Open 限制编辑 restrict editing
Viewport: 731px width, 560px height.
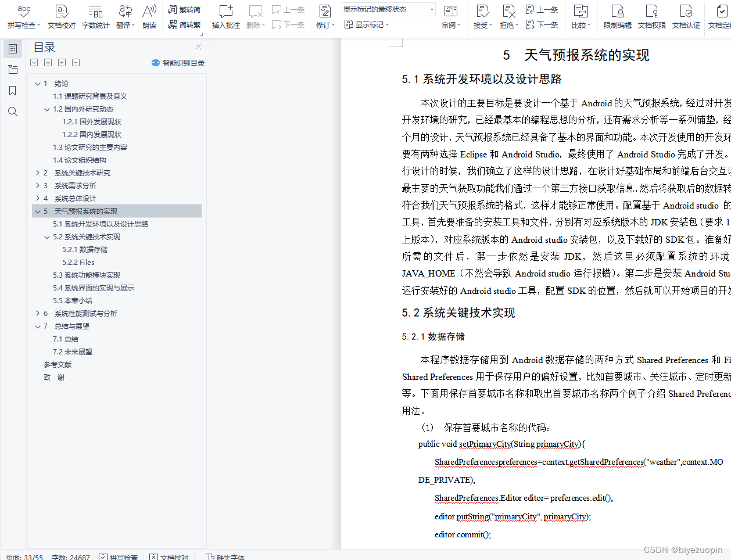pyautogui.click(x=618, y=16)
